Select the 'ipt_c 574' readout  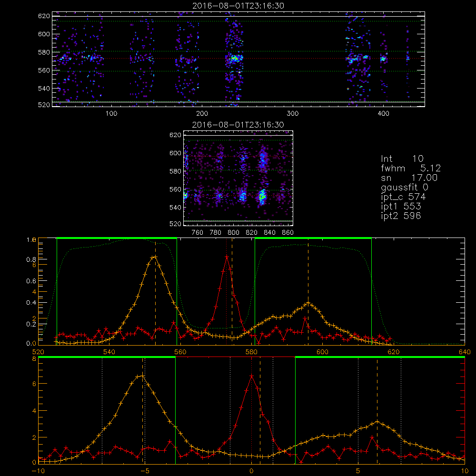pos(404,197)
